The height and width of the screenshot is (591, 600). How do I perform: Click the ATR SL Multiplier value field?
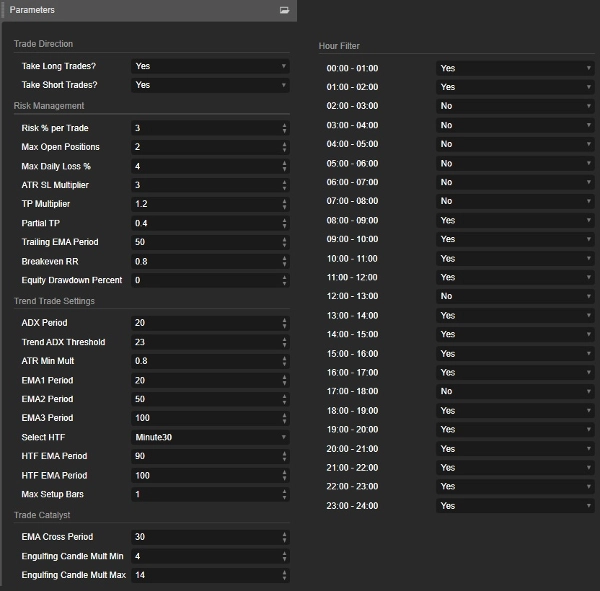click(210, 185)
